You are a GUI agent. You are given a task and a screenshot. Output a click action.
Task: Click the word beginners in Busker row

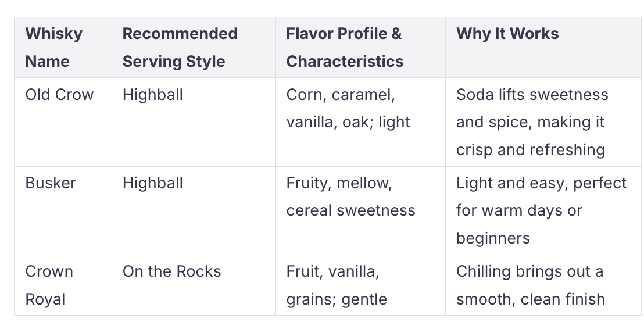[493, 238]
